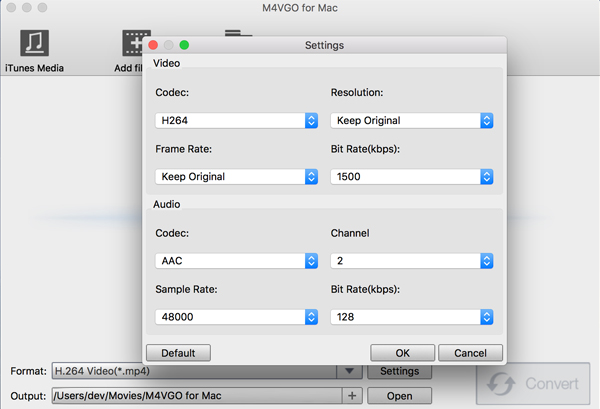Open the audio Codec AAC dropdown
600x409 pixels.
click(236, 261)
